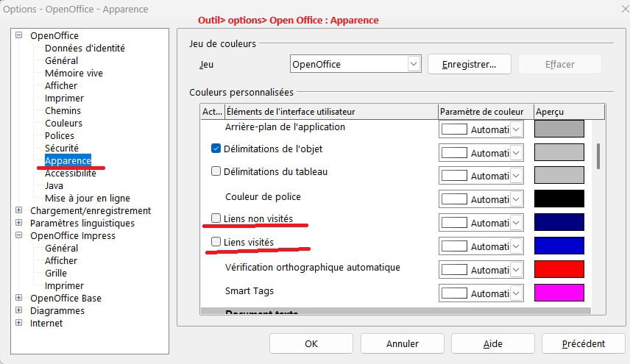Screen dimensions: 630x364
Task: Select the highlighted Apparence item
Action: tap(68, 160)
